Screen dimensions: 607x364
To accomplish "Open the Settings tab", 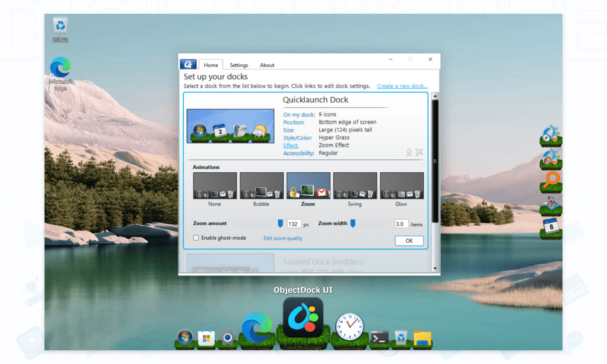I will tap(239, 65).
